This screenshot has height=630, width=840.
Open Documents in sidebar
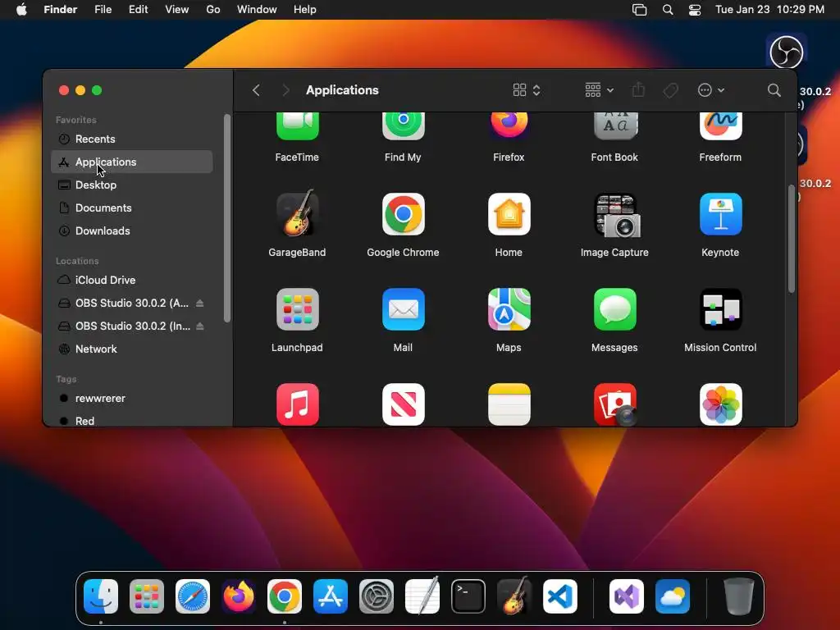coord(132,208)
